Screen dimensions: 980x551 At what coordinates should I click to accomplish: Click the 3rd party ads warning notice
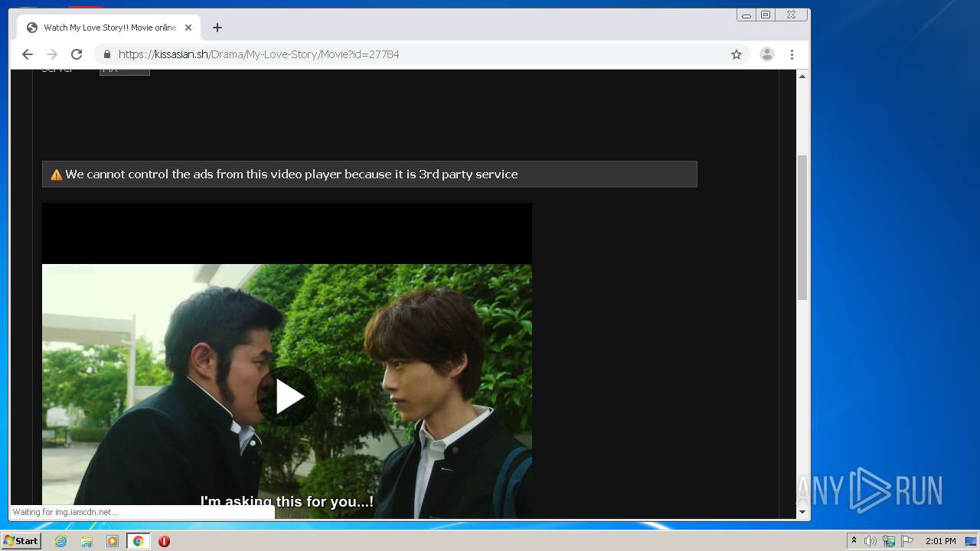click(x=369, y=174)
